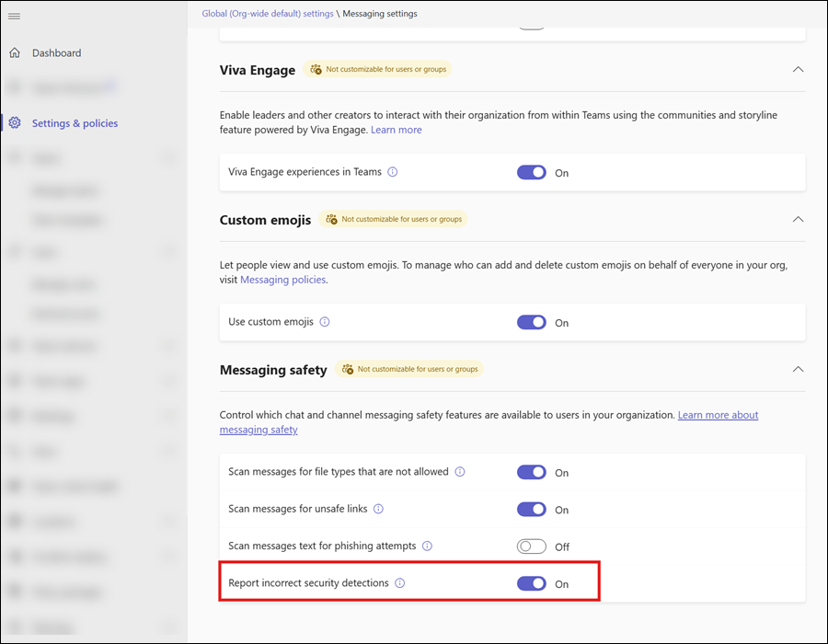Click info icon next to Use custom emojis
The image size is (828, 644).
(325, 322)
